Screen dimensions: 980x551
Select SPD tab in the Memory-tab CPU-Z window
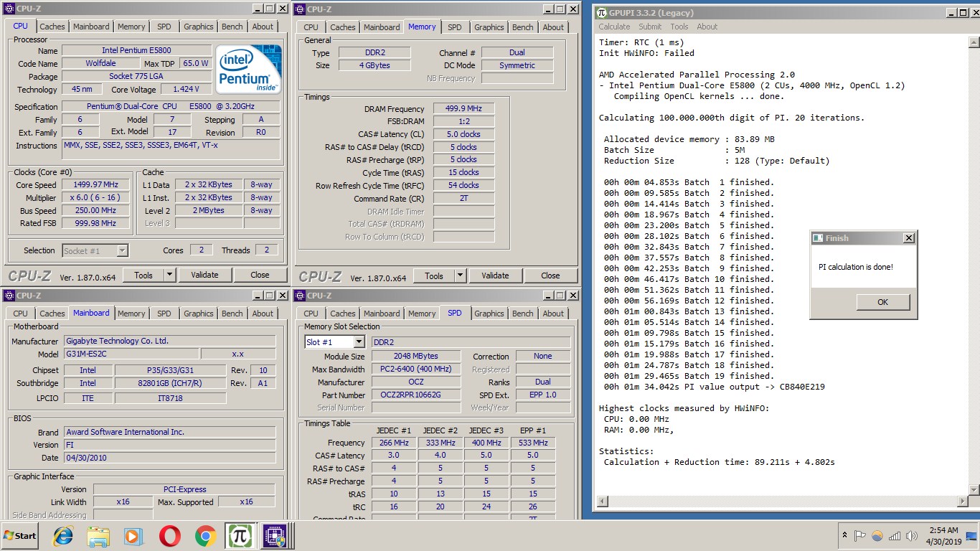pos(454,27)
